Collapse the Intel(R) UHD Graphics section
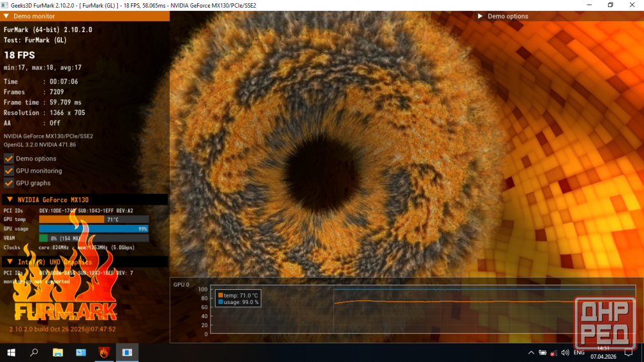 click(x=9, y=262)
